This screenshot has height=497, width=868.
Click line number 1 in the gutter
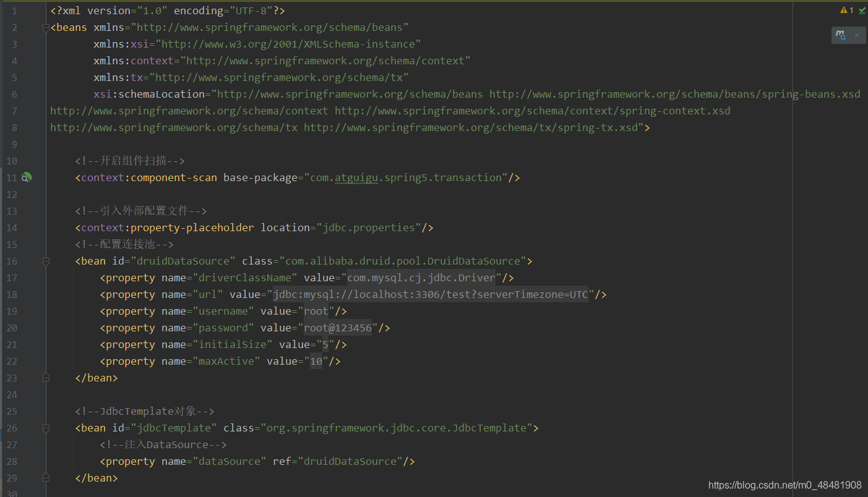click(14, 11)
